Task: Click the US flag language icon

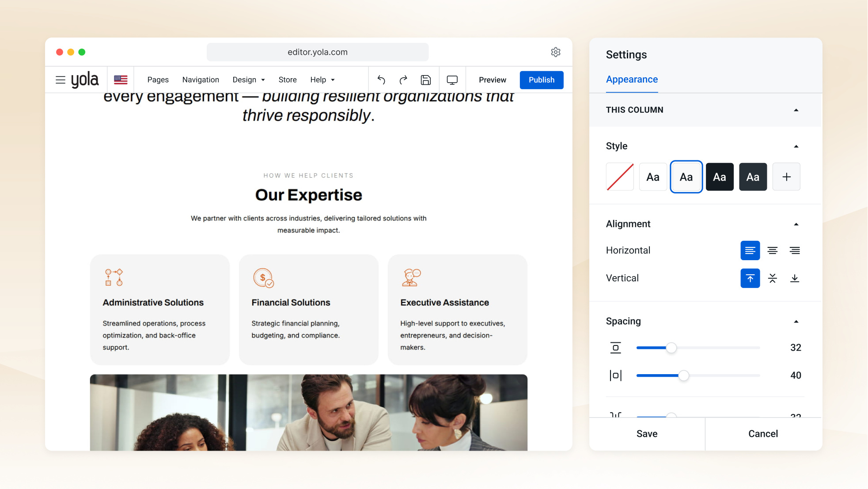Action: coord(121,80)
